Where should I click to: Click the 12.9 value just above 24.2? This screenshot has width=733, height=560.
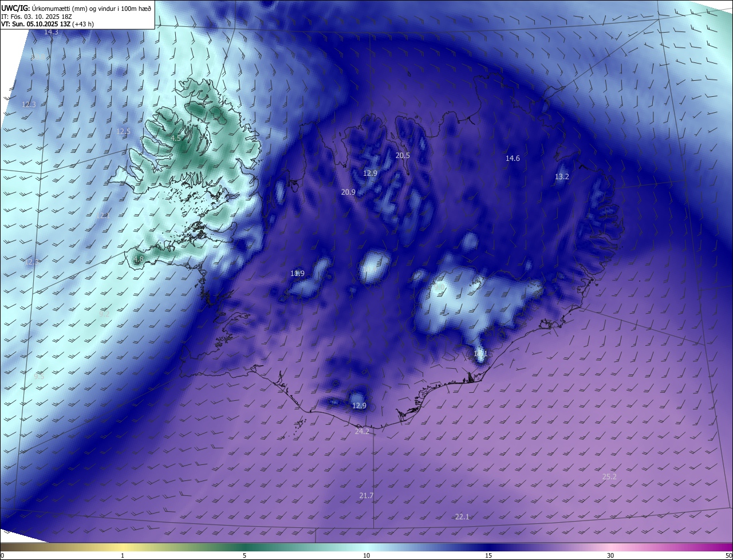(359, 405)
